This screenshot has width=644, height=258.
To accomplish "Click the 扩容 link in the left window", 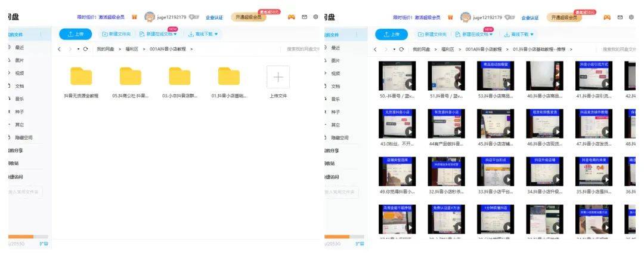I will point(44,244).
